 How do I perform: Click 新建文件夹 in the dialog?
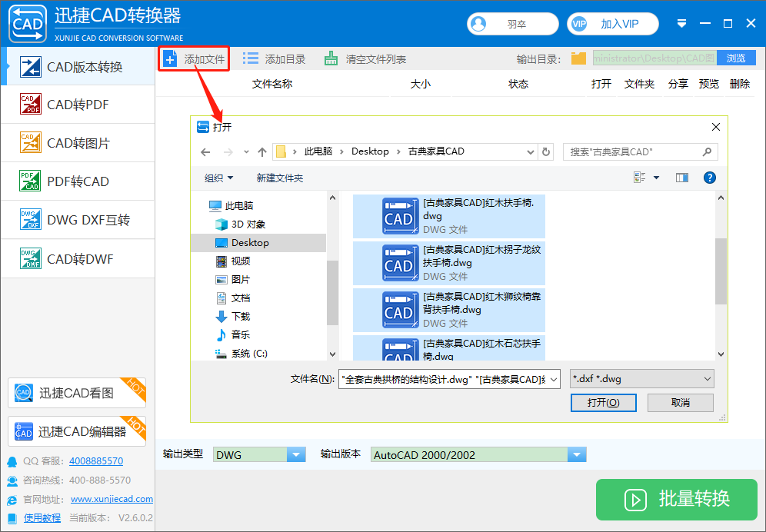click(x=280, y=178)
